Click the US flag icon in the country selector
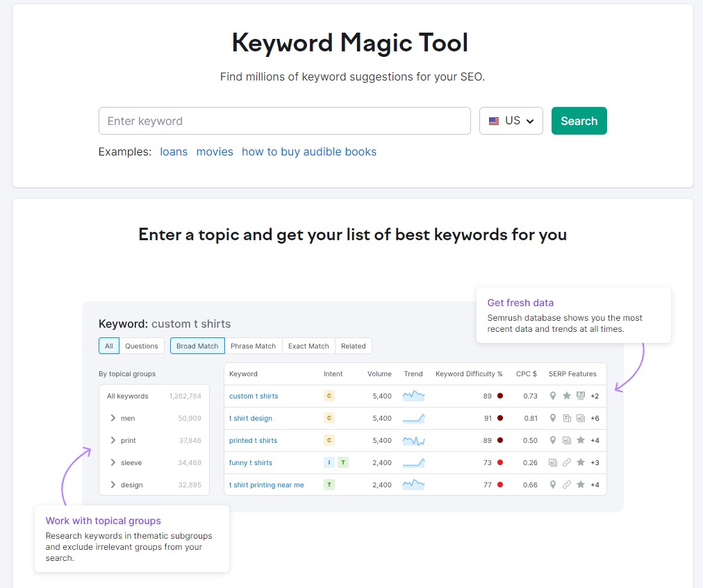Screen dimensions: 703x588 point(493,120)
